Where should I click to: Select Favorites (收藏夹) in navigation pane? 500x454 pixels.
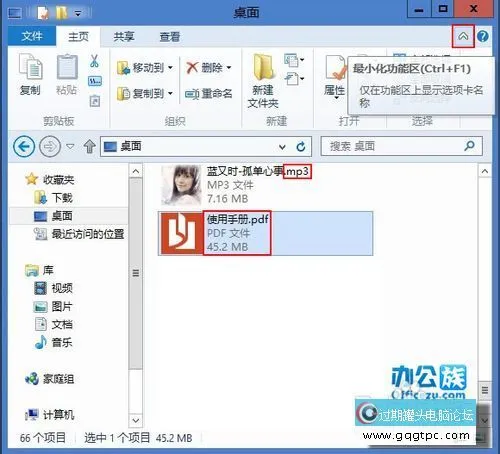tap(50, 180)
